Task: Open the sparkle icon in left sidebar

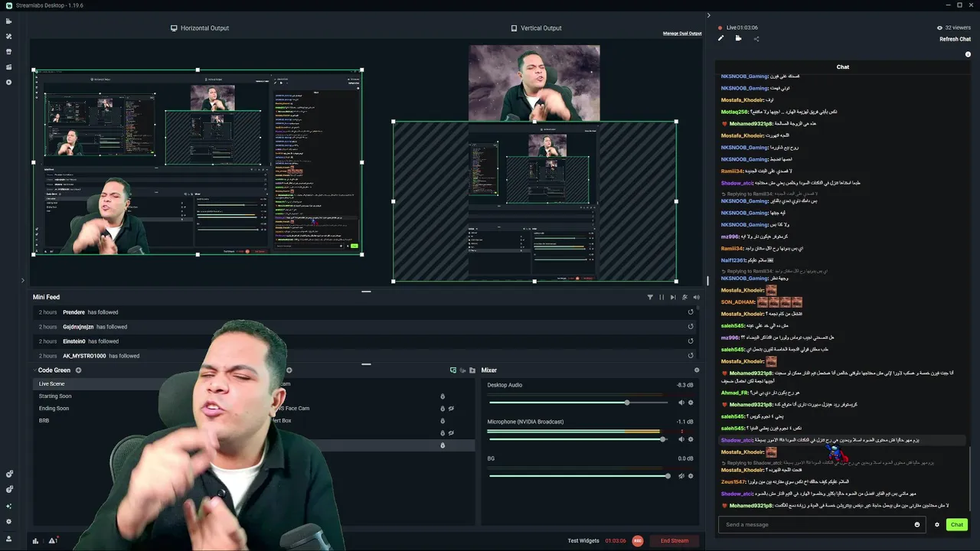Action: (9, 506)
